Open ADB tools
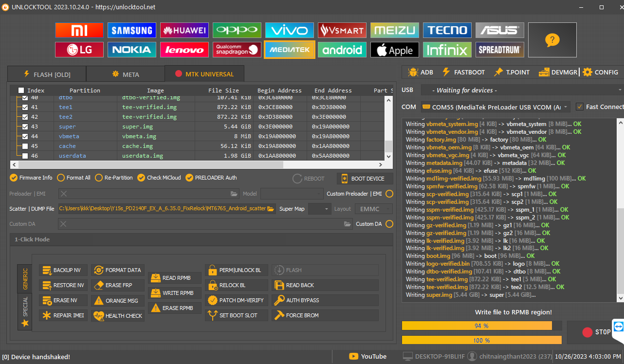 click(421, 72)
